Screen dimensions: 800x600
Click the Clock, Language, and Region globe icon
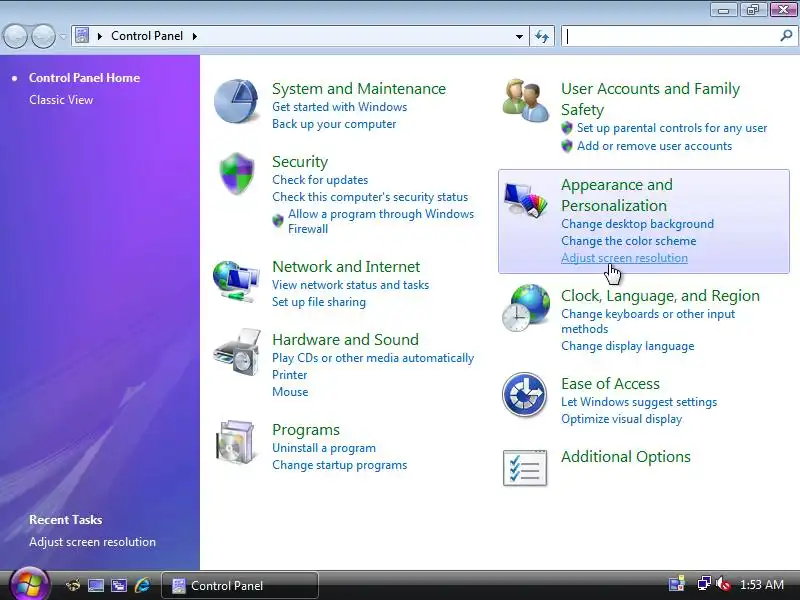point(526,308)
